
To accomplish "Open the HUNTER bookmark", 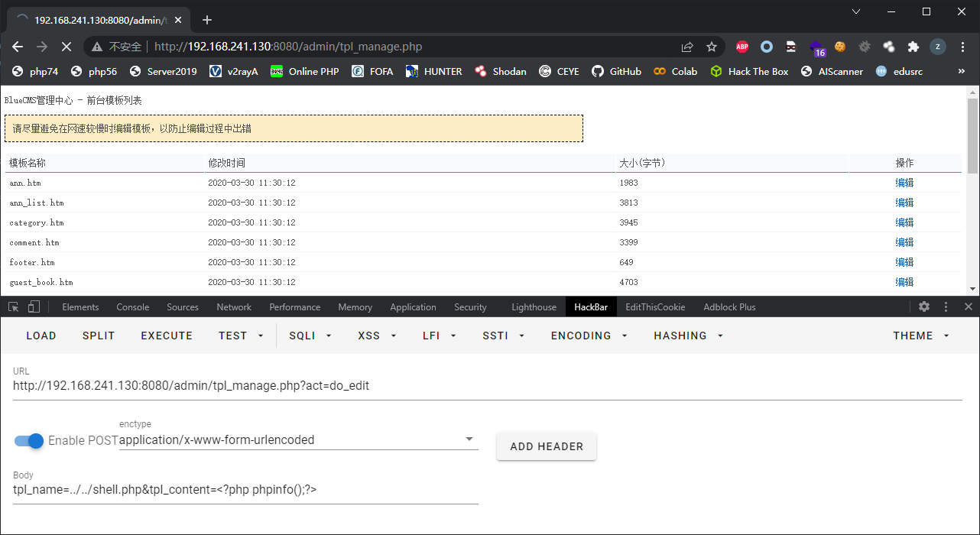I will (x=433, y=71).
